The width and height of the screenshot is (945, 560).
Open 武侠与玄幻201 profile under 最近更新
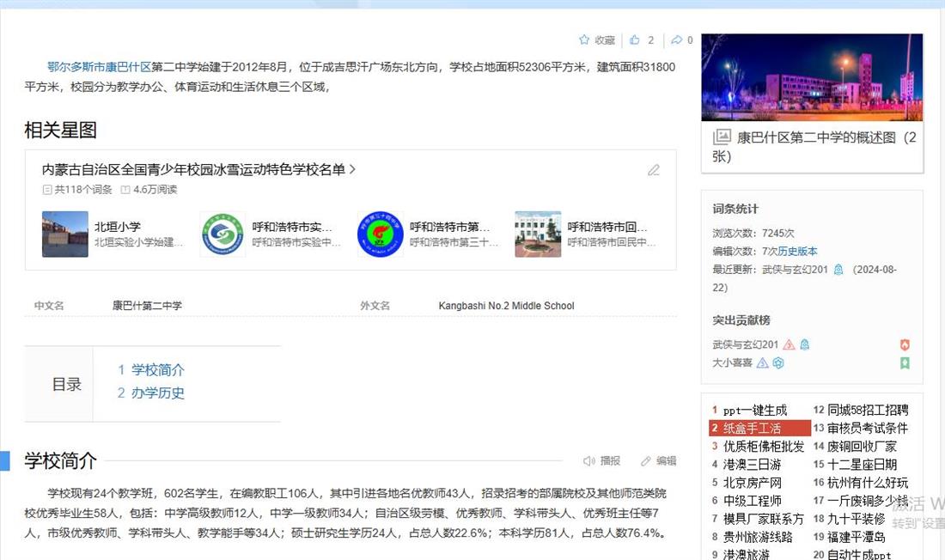point(795,270)
